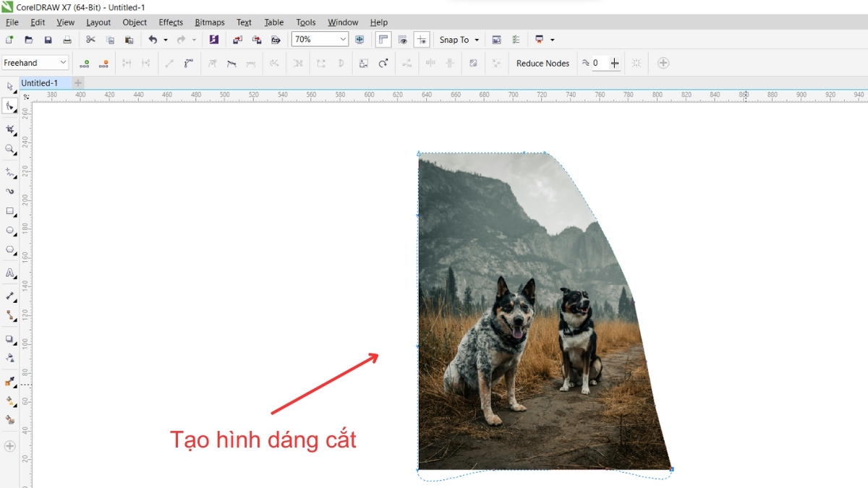Select the Color Eyedropper tool
Viewport: 868px width, 488px height.
[x=10, y=380]
